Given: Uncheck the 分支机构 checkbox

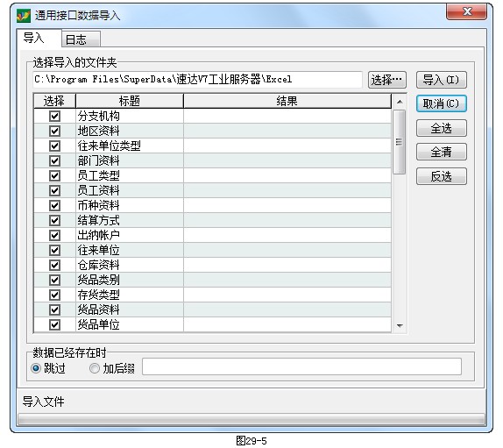Looking at the screenshot, I should coord(54,116).
